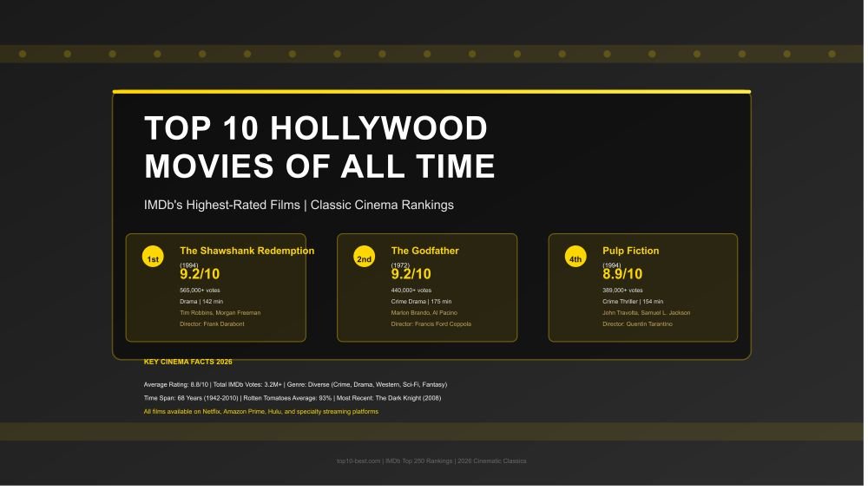Click Tim Robbins, Morgan Freeman cast line
The width and height of the screenshot is (868, 490).
pos(220,314)
